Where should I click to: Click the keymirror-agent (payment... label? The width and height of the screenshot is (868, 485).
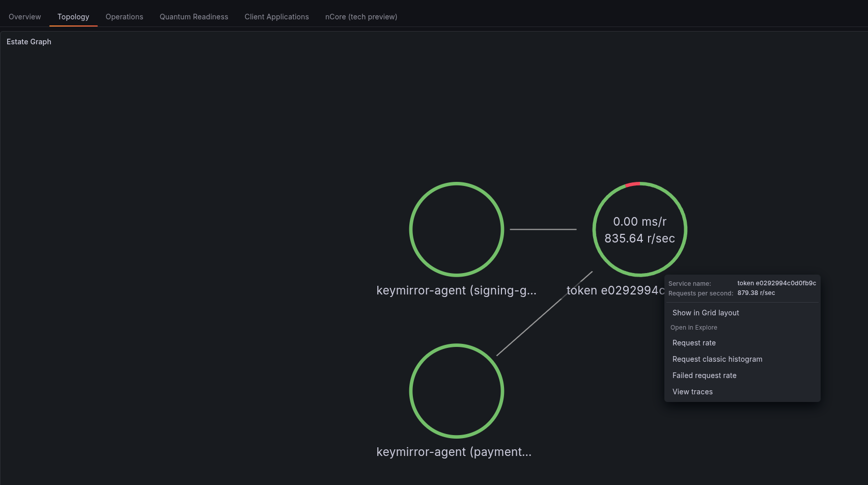454,452
